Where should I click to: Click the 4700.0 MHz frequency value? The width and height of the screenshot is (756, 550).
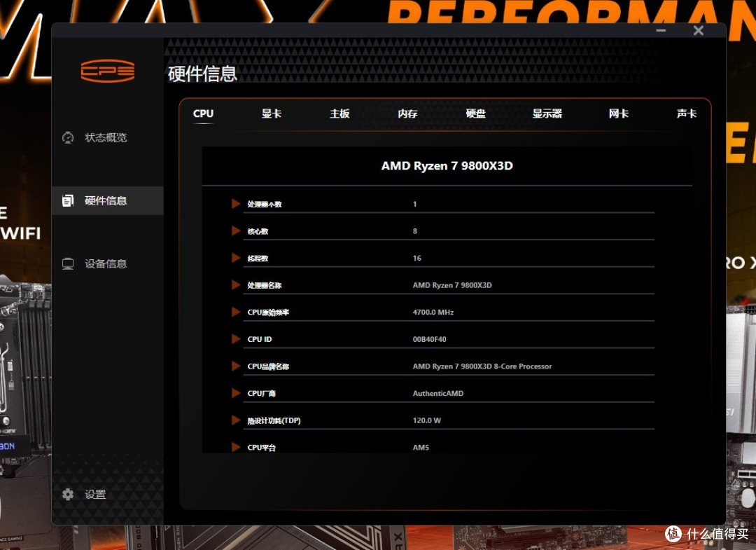coord(433,312)
